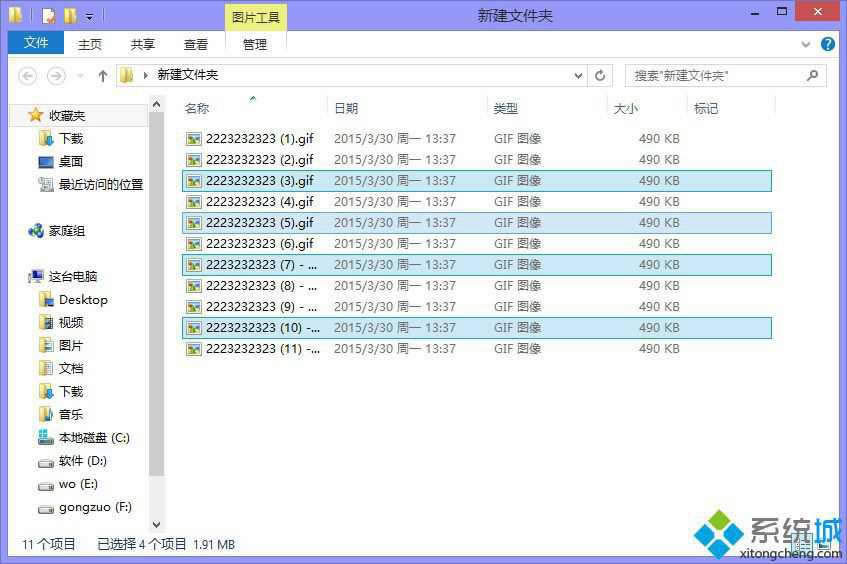
Task: Expand the ribbon with the chevron
Action: [x=807, y=45]
